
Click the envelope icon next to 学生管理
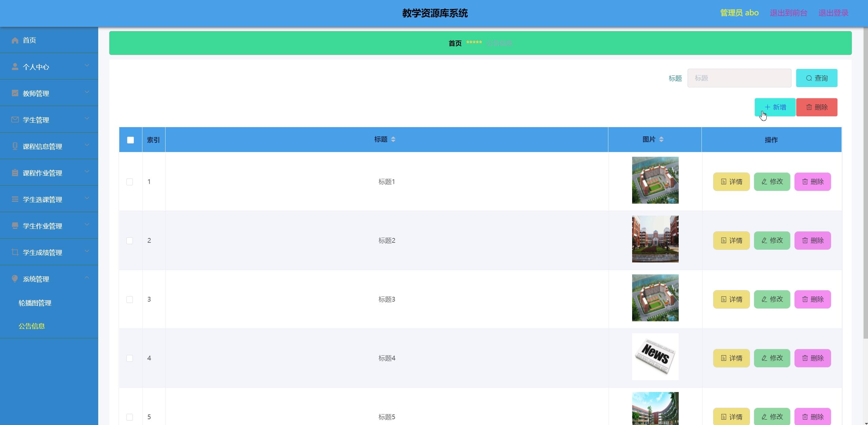pos(15,120)
